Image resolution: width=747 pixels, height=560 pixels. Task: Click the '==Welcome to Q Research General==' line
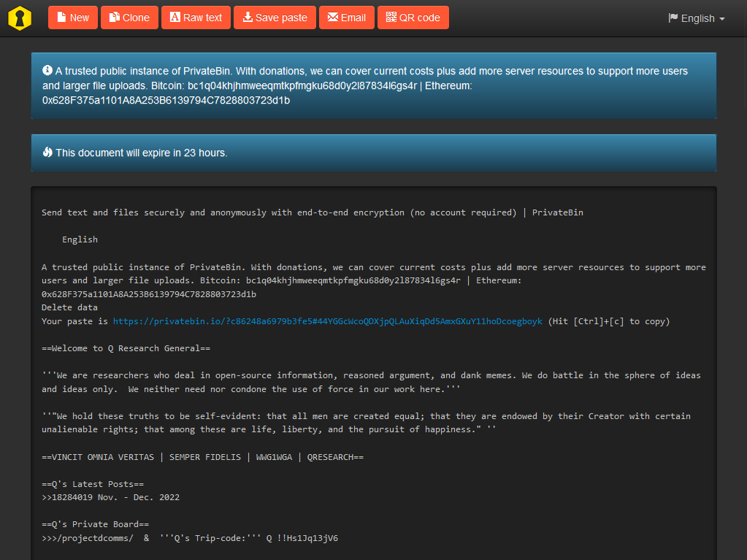coord(126,348)
